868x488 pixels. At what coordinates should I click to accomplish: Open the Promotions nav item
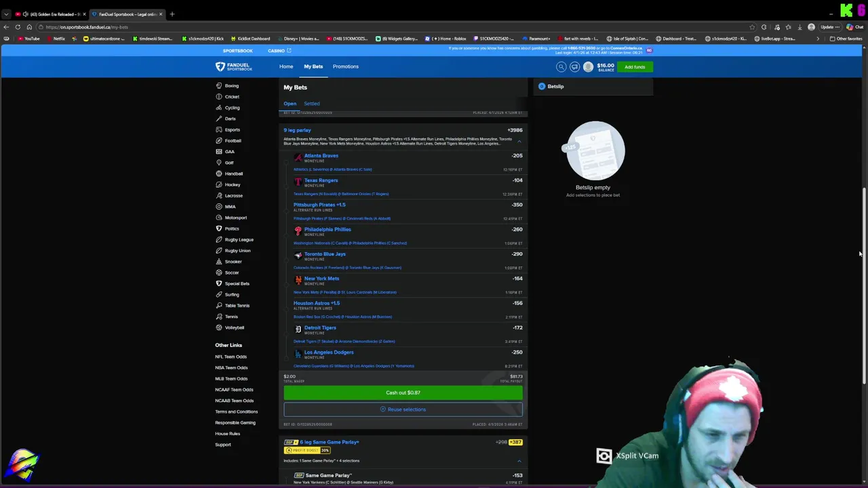pyautogui.click(x=346, y=66)
